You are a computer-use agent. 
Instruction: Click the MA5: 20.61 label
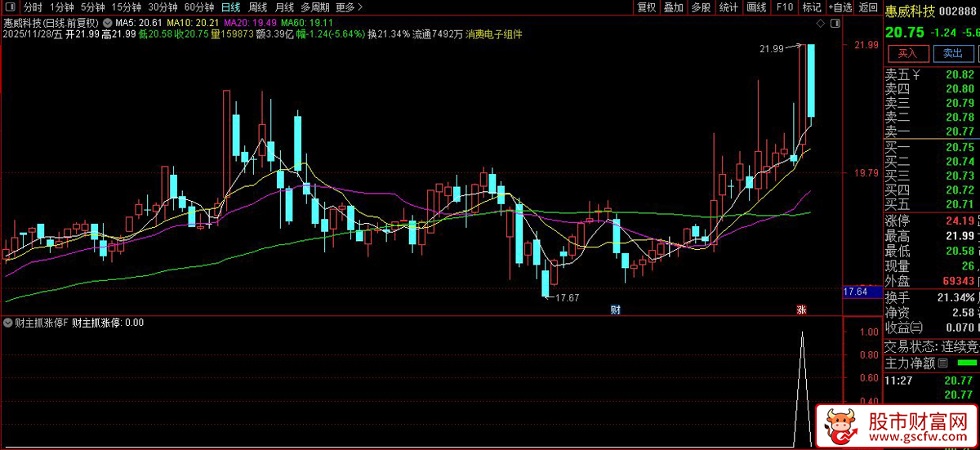click(138, 22)
